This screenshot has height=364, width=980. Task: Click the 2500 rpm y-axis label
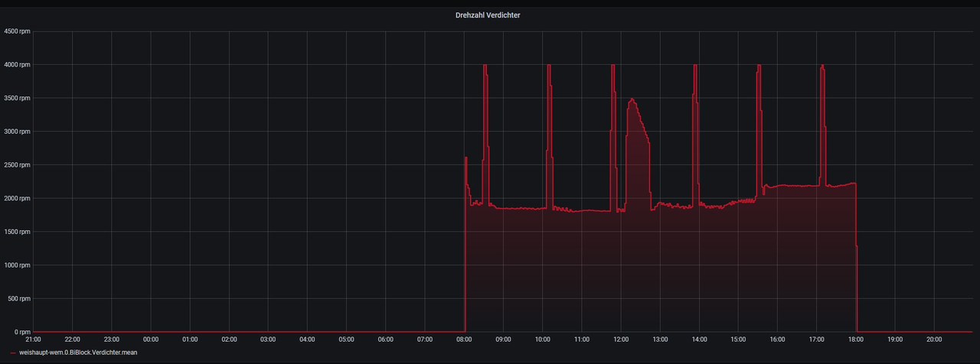pyautogui.click(x=17, y=165)
